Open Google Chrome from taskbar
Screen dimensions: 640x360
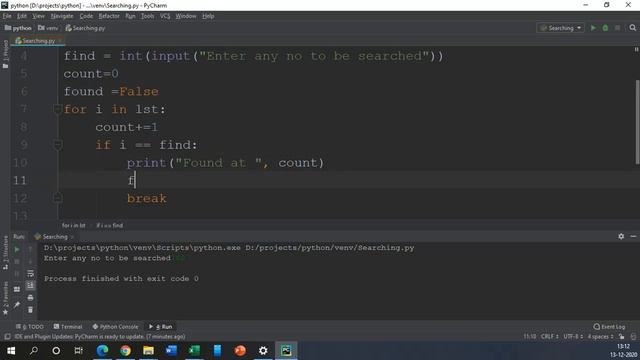tap(125, 351)
